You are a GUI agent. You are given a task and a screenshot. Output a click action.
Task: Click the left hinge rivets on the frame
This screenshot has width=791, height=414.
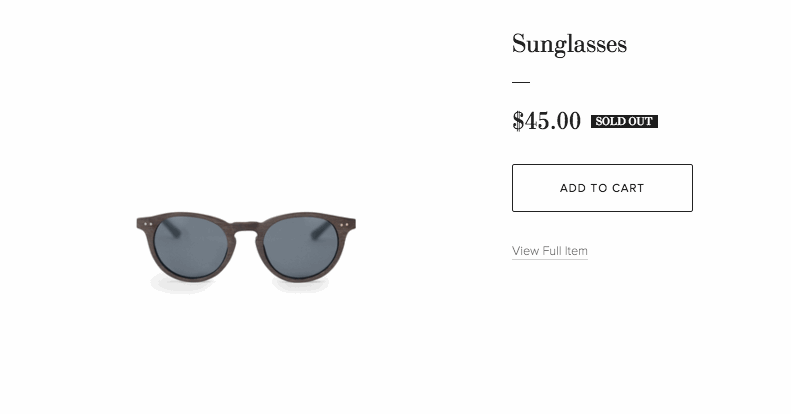tap(147, 225)
